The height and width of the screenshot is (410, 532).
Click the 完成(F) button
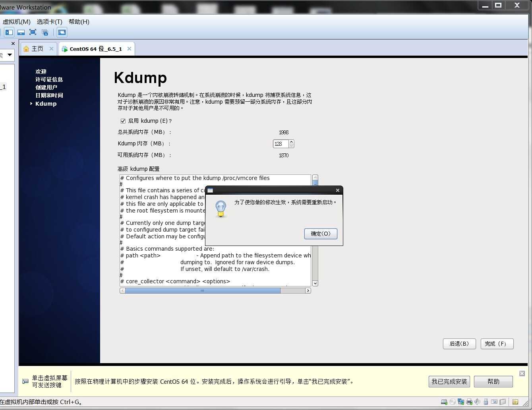[497, 344]
